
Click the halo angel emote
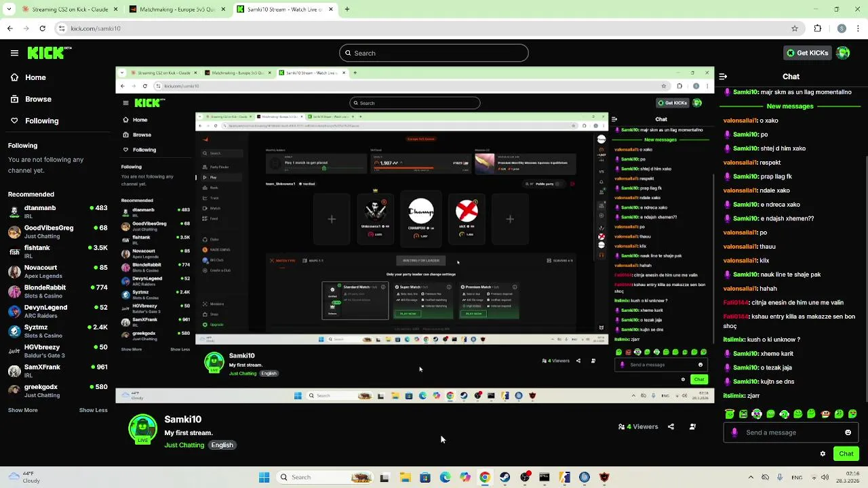click(730, 413)
